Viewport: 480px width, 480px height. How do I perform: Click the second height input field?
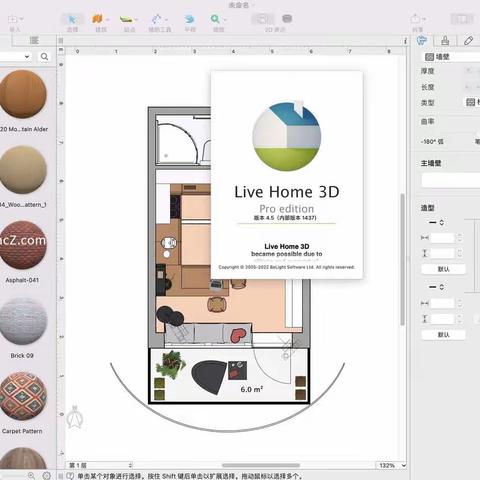tap(442, 319)
